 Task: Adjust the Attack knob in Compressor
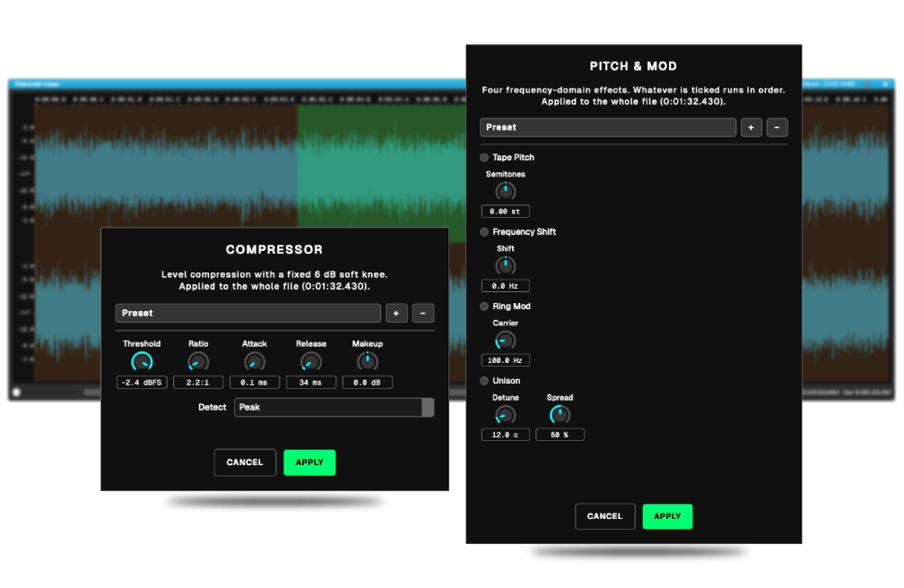tap(255, 362)
